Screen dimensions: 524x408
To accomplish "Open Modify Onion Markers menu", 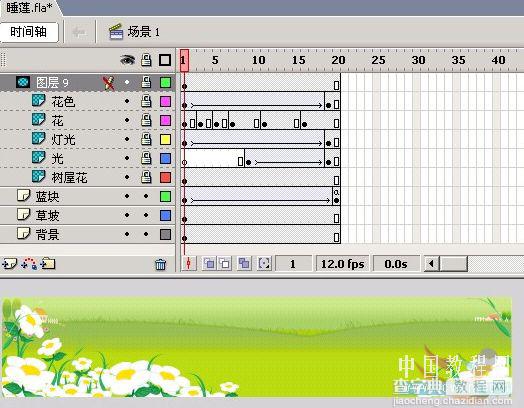I will tap(264, 264).
